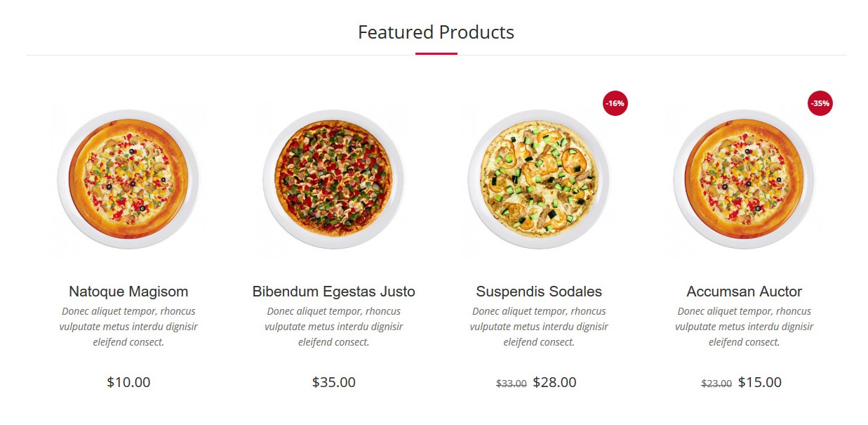868x425 pixels.
Task: Open the Natoque Magisom pizza image
Action: pos(128,179)
